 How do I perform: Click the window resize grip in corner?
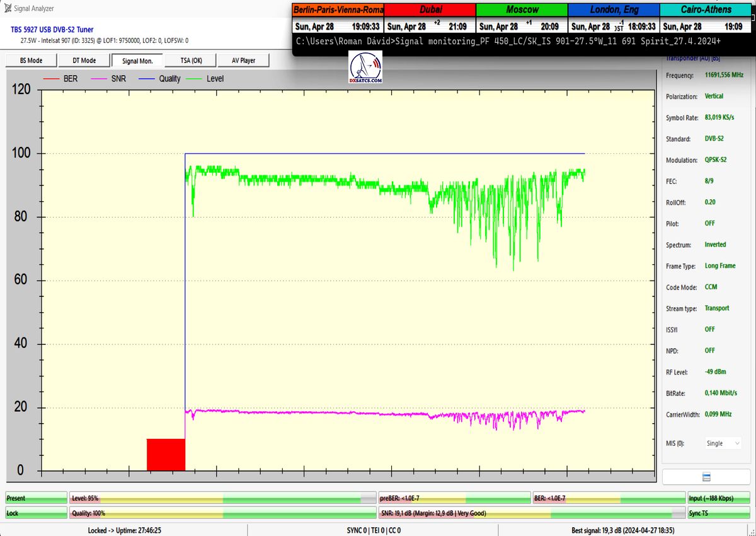point(752,532)
